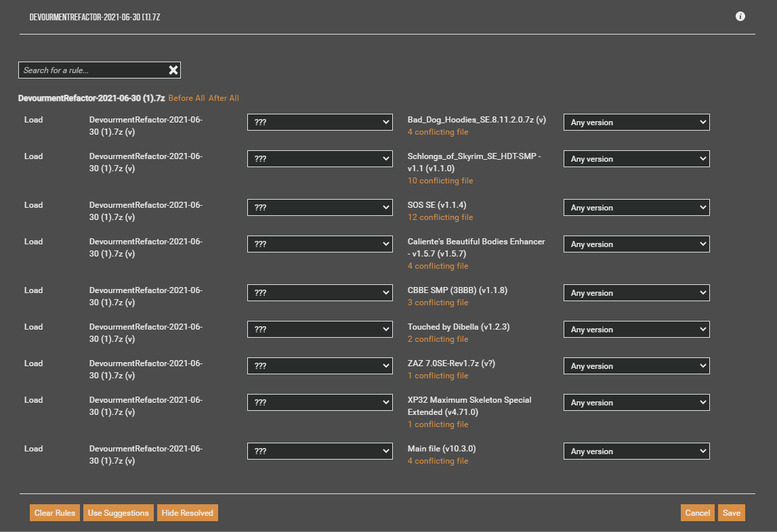Open version dropdown for XP32 Maximum Skeleton
The image size is (777, 532).
[x=637, y=403]
